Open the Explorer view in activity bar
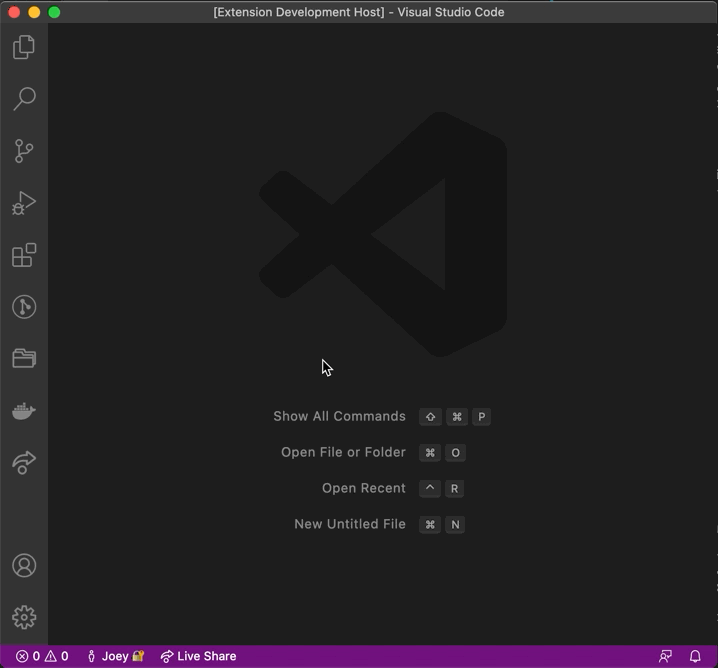 24,47
